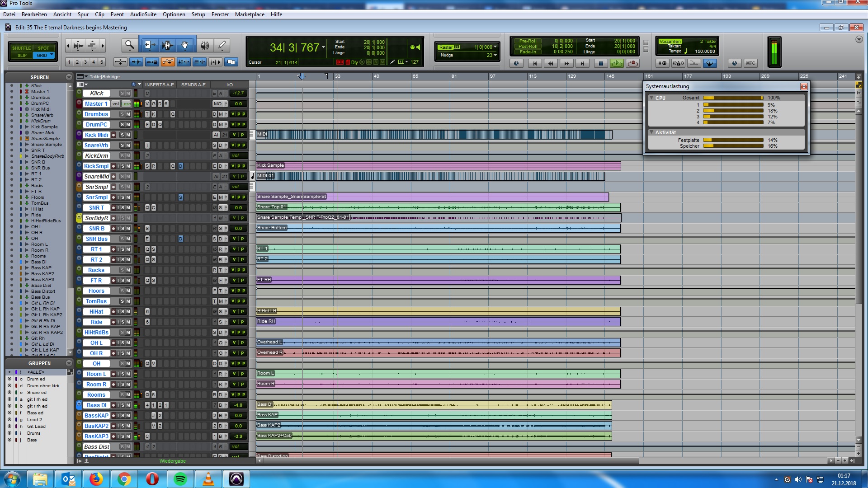868x488 pixels.
Task: Click the Record transport button
Action: pyautogui.click(x=633, y=63)
